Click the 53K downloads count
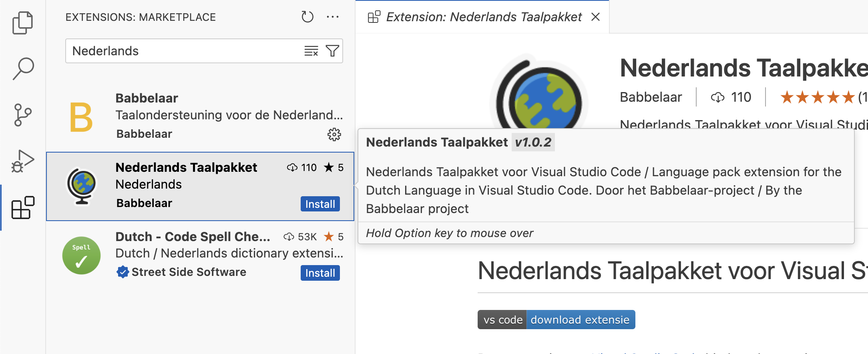Screen dimensions: 868x354 pos(300,237)
